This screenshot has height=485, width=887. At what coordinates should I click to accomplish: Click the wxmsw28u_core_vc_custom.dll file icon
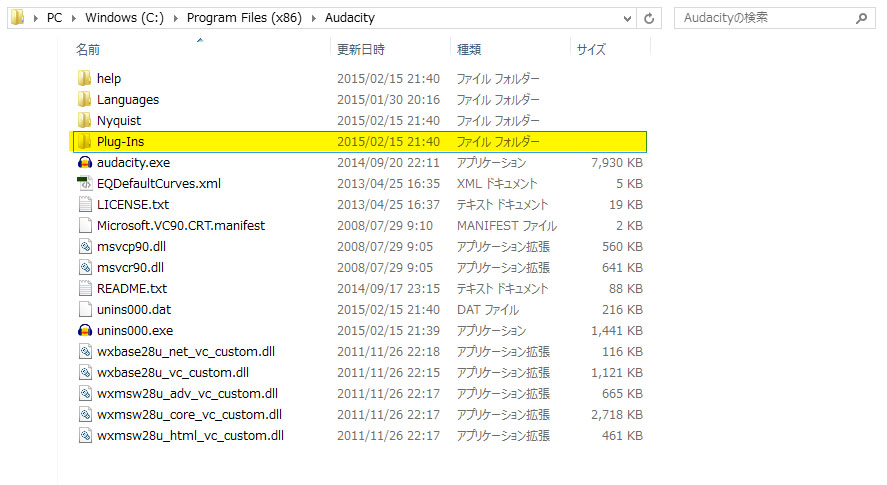click(x=85, y=414)
